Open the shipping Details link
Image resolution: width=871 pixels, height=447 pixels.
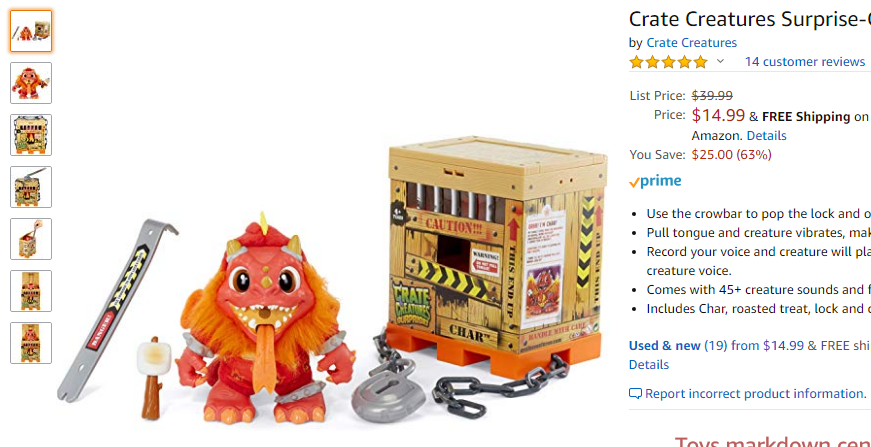pos(767,135)
